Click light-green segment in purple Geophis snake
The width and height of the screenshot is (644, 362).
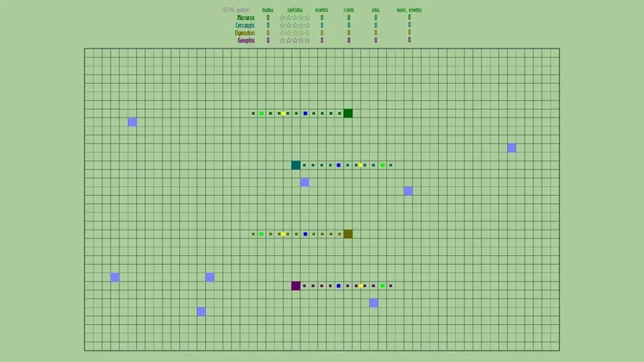pos(383,286)
